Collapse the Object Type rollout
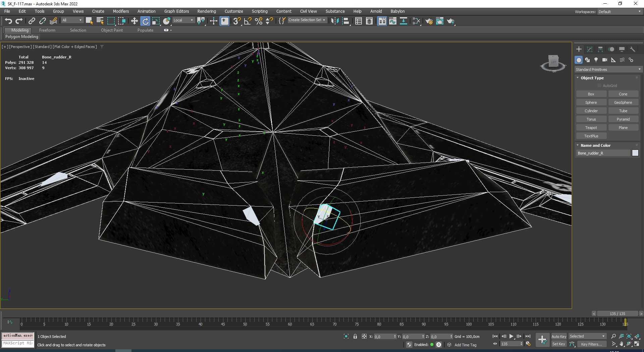 (x=578, y=78)
